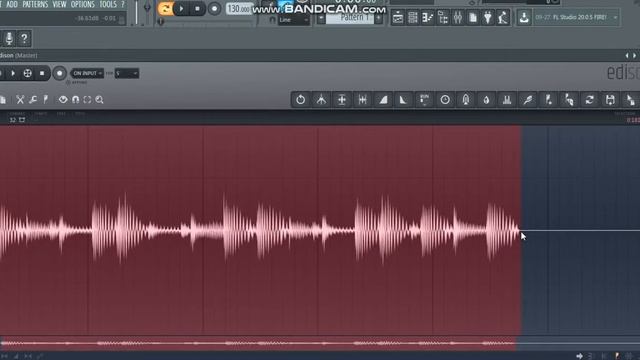The height and width of the screenshot is (360, 640).
Task: Open Edison's clean up noise brush tool
Action: 528,100
